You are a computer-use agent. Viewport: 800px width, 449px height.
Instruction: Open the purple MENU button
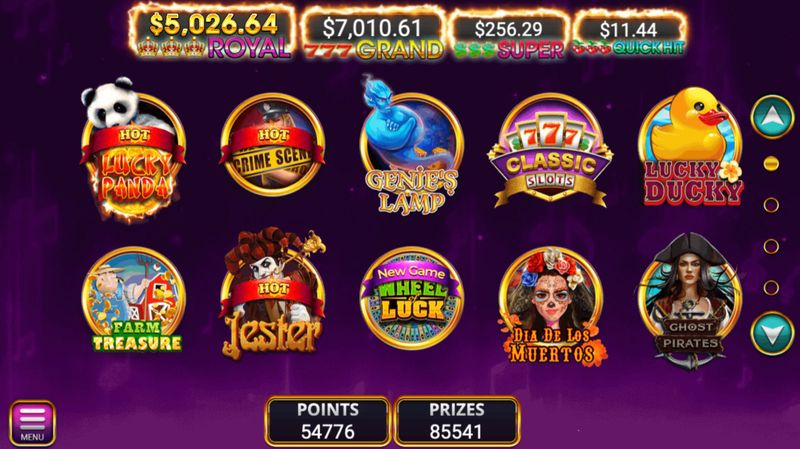click(x=32, y=423)
